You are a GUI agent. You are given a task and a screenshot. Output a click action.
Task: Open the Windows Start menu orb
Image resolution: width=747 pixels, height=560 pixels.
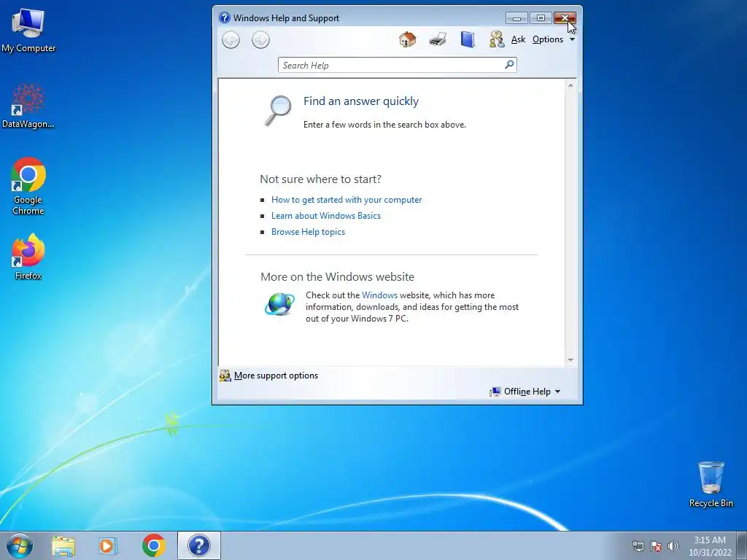pyautogui.click(x=20, y=545)
